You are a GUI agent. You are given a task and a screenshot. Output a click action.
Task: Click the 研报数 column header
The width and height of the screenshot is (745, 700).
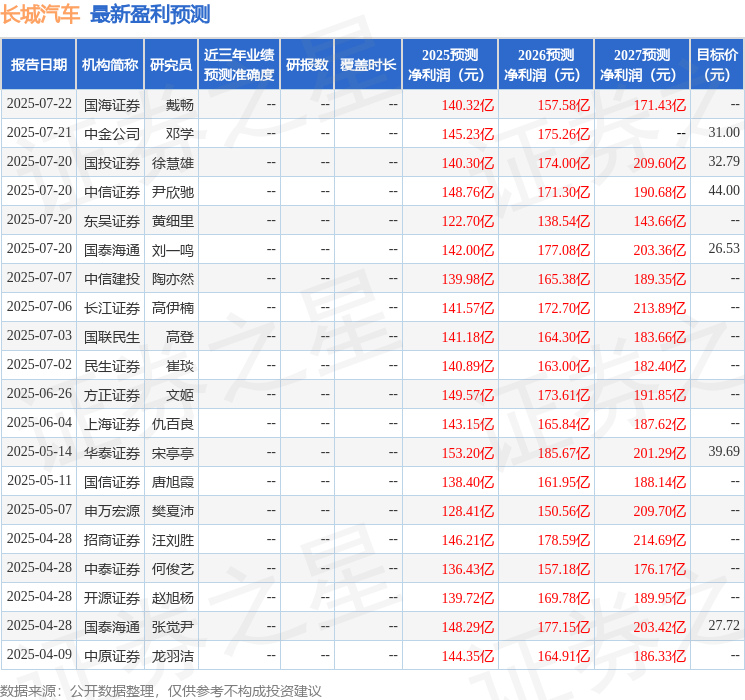pyautogui.click(x=307, y=65)
